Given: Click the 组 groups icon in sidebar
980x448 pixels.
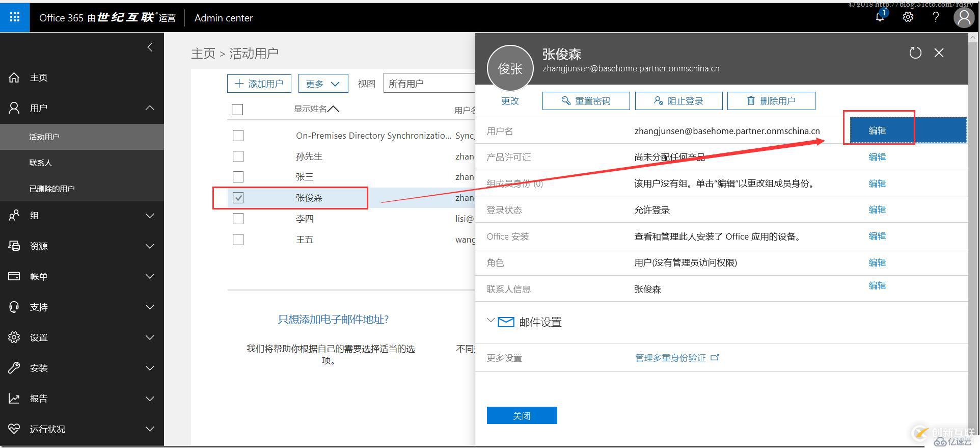Looking at the screenshot, I should pos(14,216).
